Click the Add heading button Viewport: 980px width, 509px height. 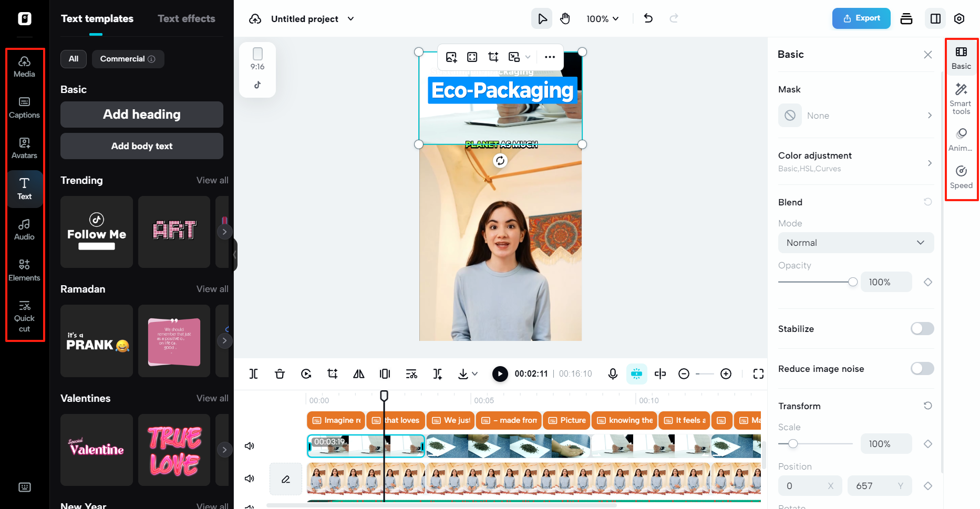click(x=141, y=115)
